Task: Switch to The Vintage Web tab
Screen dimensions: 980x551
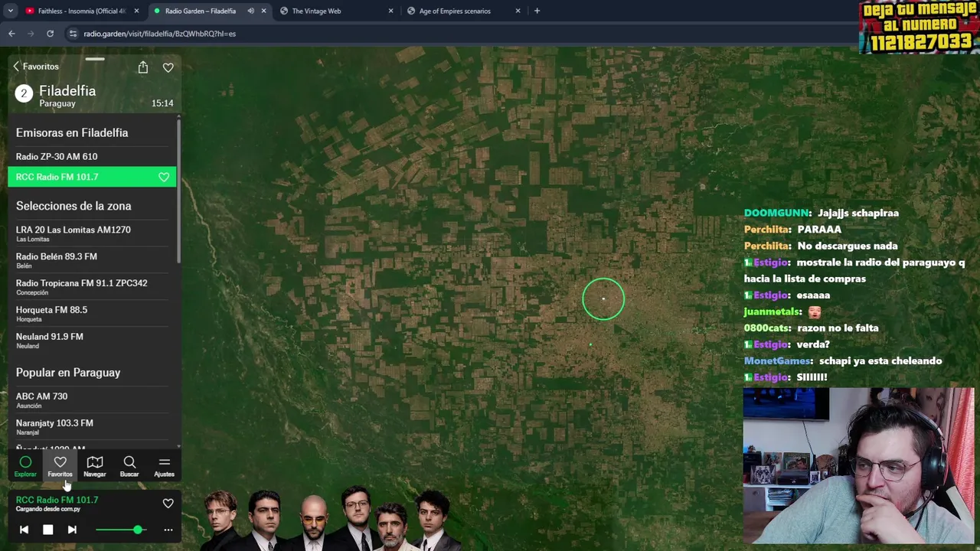Action: tap(334, 11)
